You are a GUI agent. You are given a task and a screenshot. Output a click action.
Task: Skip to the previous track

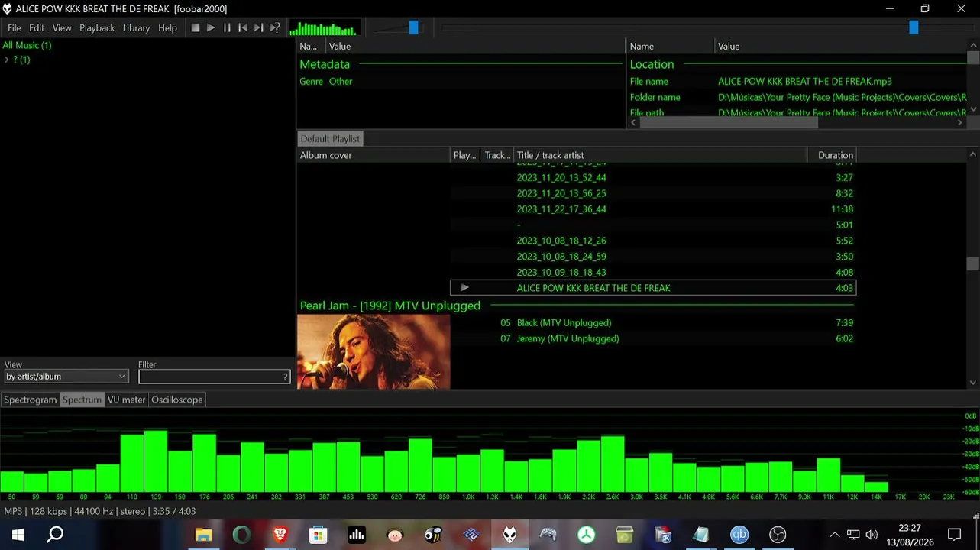click(x=243, y=28)
